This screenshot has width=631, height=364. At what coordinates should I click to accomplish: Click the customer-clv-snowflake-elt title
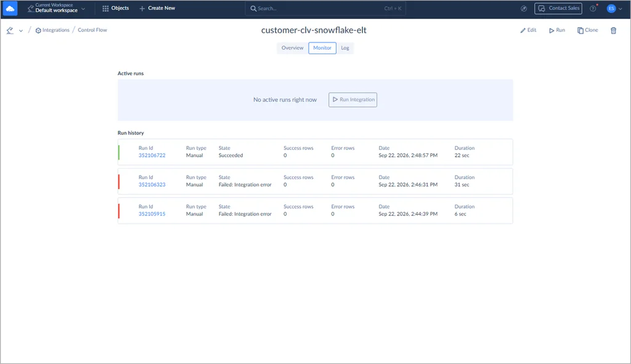314,30
